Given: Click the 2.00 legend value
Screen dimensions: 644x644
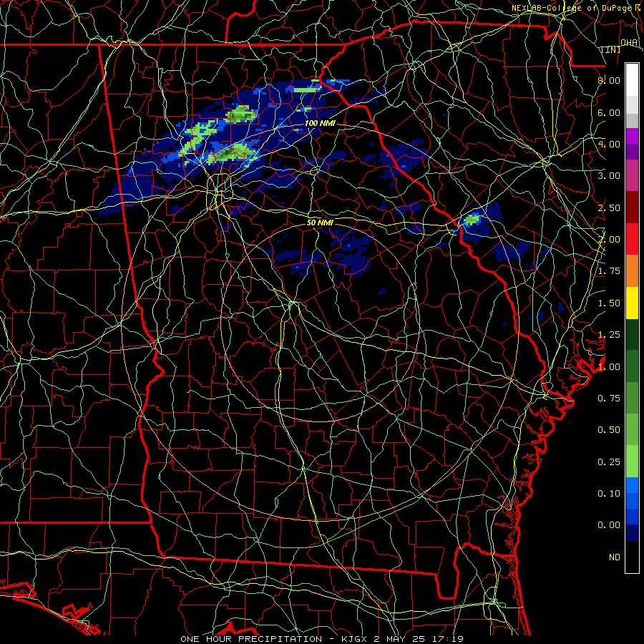Looking at the screenshot, I should pos(609,240).
